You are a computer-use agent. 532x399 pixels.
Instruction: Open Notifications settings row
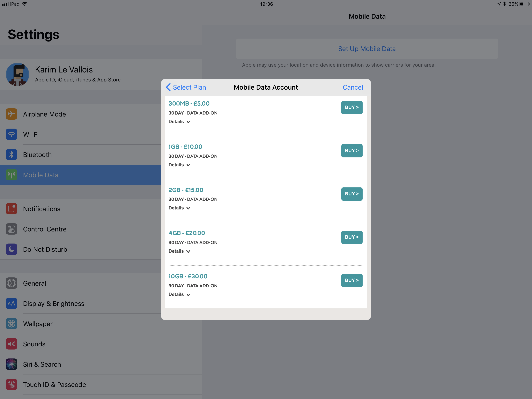pos(80,209)
